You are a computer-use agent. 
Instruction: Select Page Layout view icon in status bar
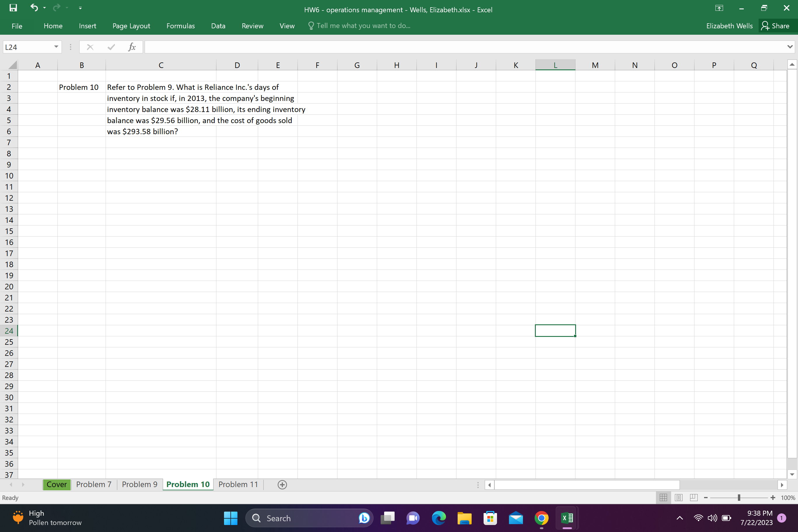tap(679, 497)
